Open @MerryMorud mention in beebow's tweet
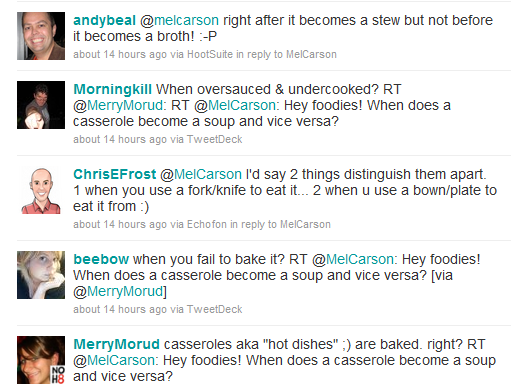Image resolution: width=511 pixels, height=386 pixels. coord(118,292)
